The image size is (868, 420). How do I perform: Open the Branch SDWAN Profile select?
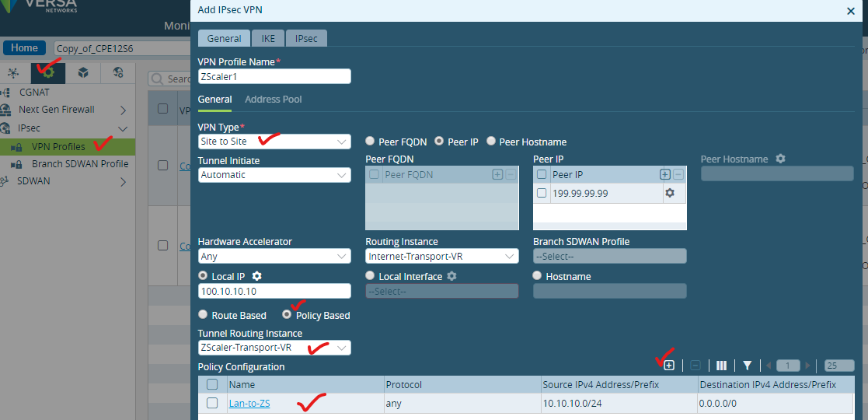point(609,256)
